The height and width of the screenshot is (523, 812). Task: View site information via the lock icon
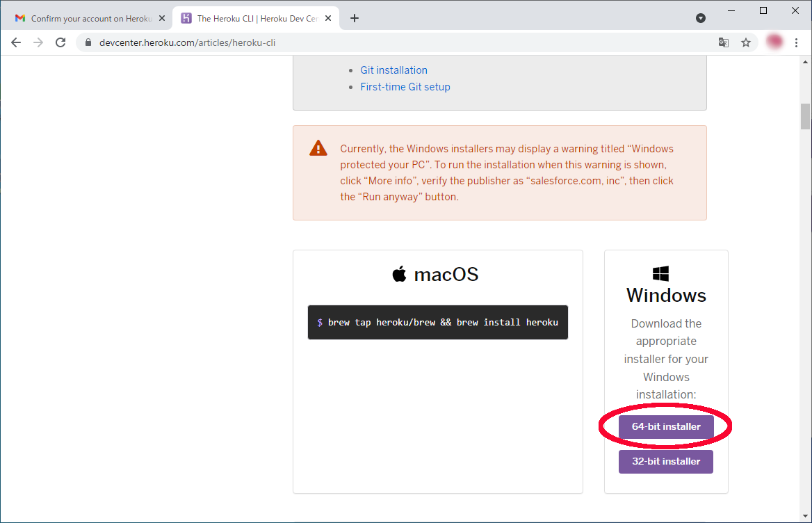pos(88,42)
